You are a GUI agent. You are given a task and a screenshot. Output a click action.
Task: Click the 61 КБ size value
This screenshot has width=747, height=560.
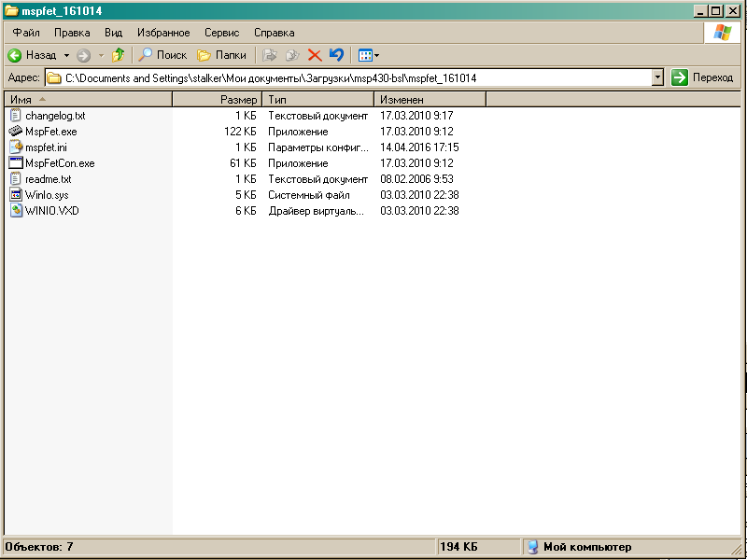coord(243,163)
